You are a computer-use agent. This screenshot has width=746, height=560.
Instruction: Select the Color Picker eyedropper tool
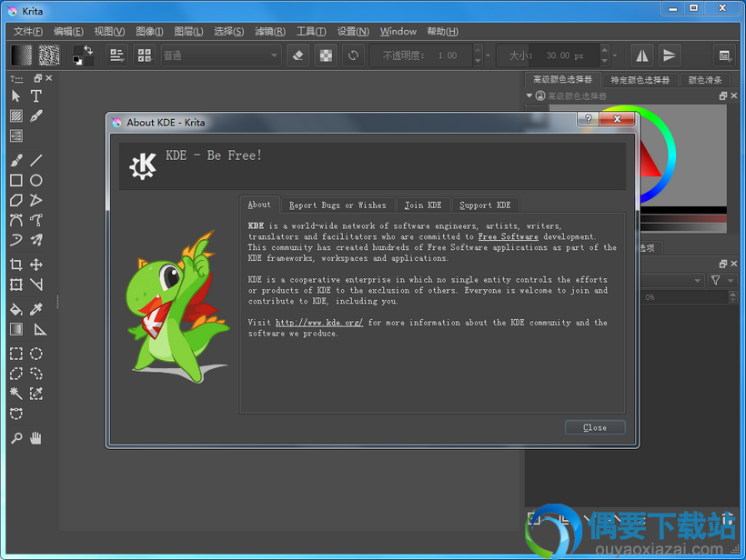pos(36,309)
